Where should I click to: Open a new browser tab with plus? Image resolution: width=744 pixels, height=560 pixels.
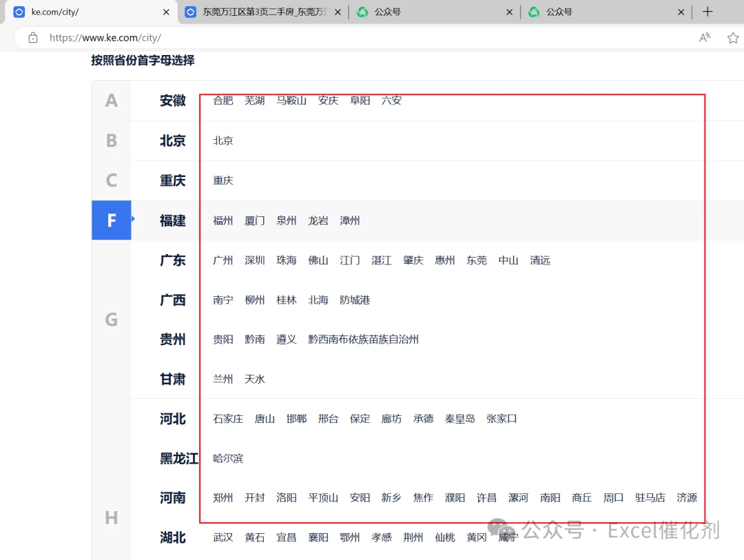pyautogui.click(x=707, y=12)
